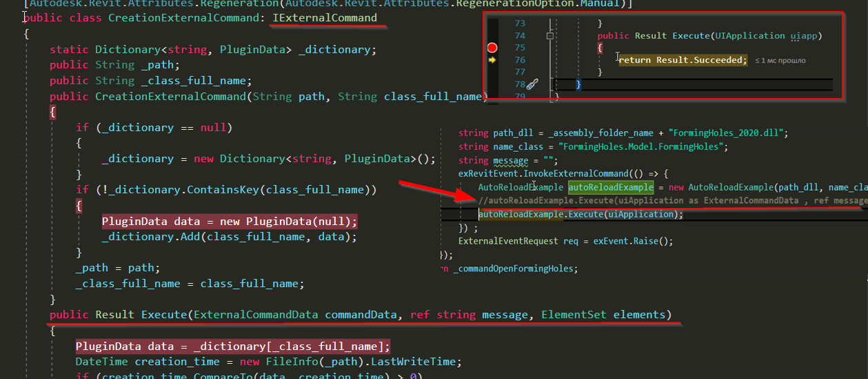This screenshot has height=379, width=868.
Task: Place cursor on 'return Result.Succeeded;' statement
Action: tap(683, 60)
